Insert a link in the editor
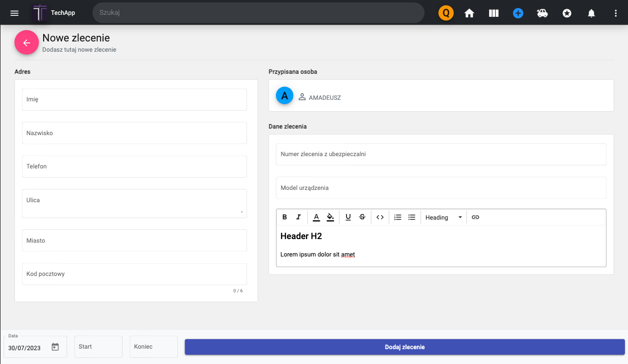 [x=475, y=217]
